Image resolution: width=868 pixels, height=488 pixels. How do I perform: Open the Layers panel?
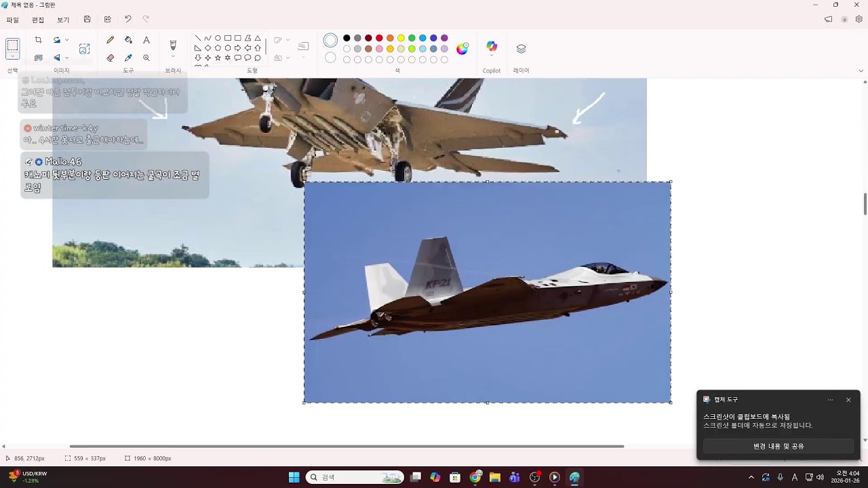(521, 49)
